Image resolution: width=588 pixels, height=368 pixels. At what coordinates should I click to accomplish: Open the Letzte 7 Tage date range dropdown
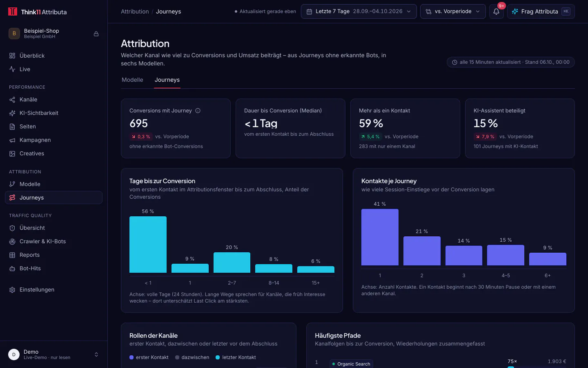coord(359,11)
